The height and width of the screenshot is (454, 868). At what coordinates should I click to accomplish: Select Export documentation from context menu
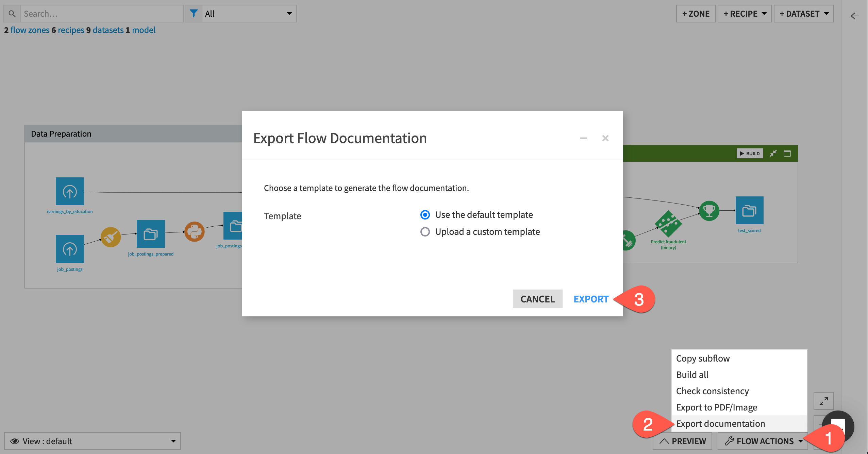721,424
